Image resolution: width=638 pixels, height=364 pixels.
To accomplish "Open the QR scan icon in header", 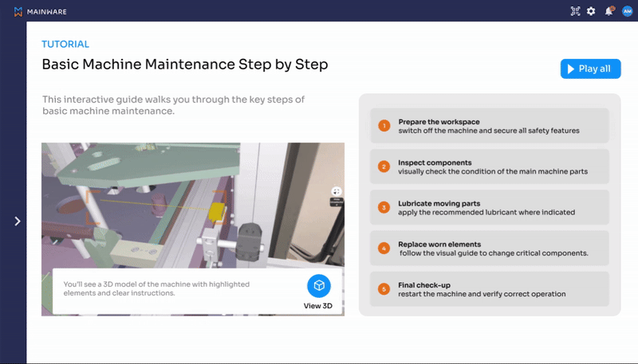I will pyautogui.click(x=575, y=11).
